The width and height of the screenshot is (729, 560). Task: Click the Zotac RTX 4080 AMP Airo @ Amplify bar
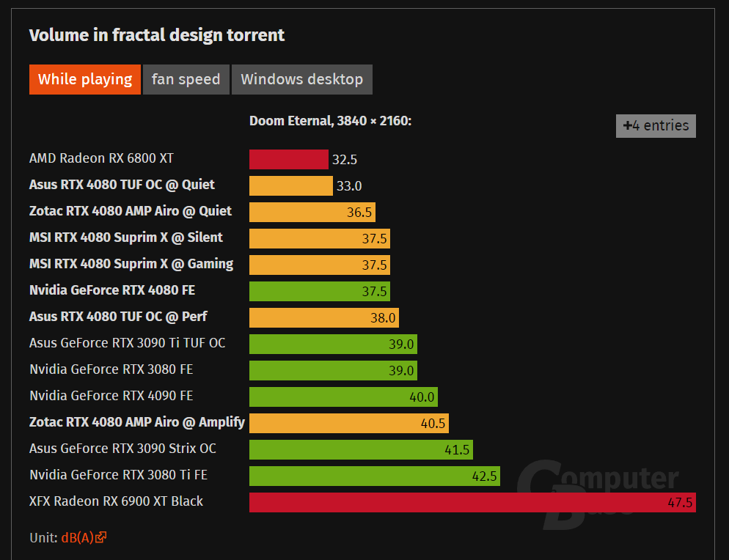tap(348, 424)
